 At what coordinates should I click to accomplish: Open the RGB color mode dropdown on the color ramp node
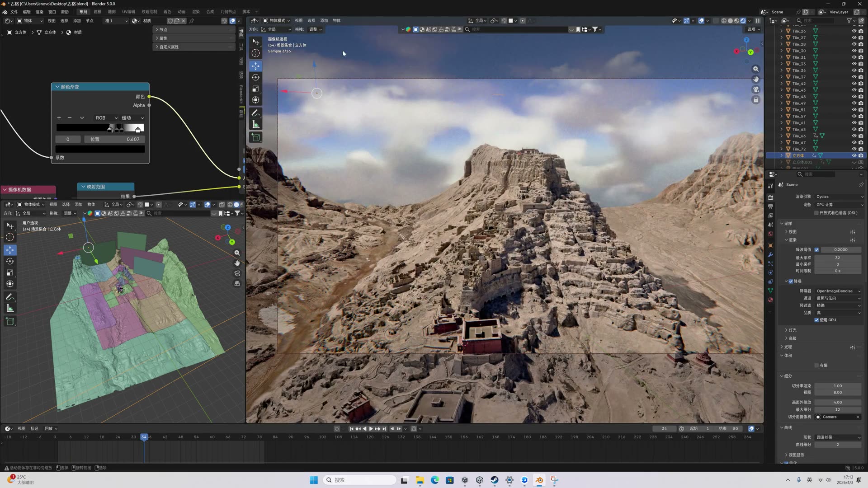106,118
